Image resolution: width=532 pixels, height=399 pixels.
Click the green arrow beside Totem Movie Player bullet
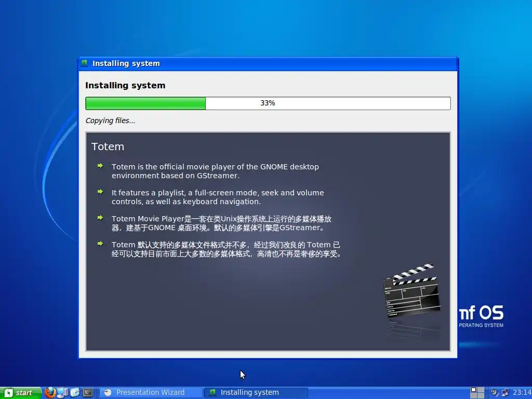[x=100, y=218]
